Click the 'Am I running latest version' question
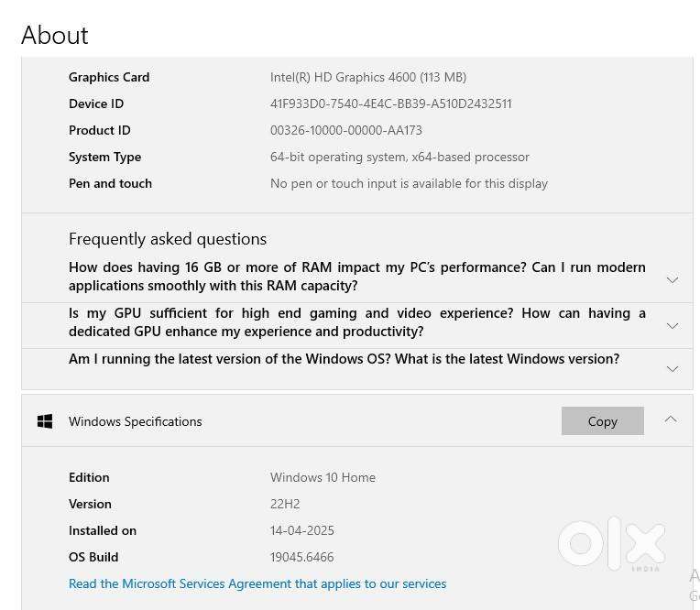The height and width of the screenshot is (610, 700). coord(344,359)
